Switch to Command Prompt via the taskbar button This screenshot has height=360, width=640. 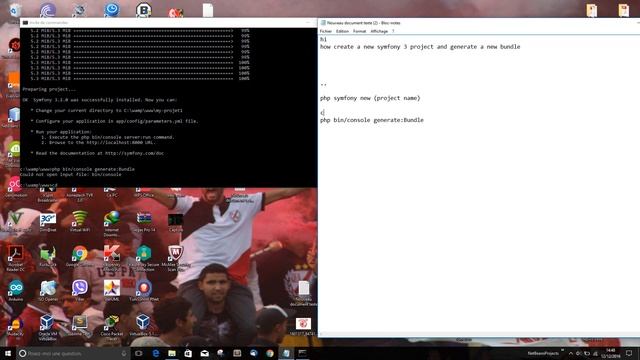pos(302,353)
